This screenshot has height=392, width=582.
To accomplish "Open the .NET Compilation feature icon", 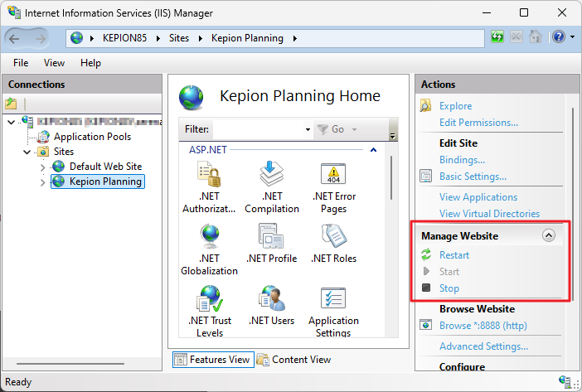I will tap(271, 174).
